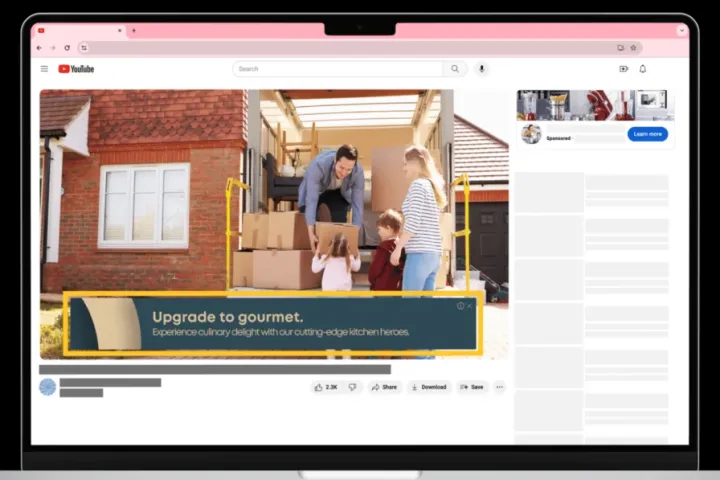Dislike the video with thumbs down
This screenshot has width=720, height=480.
pos(353,387)
